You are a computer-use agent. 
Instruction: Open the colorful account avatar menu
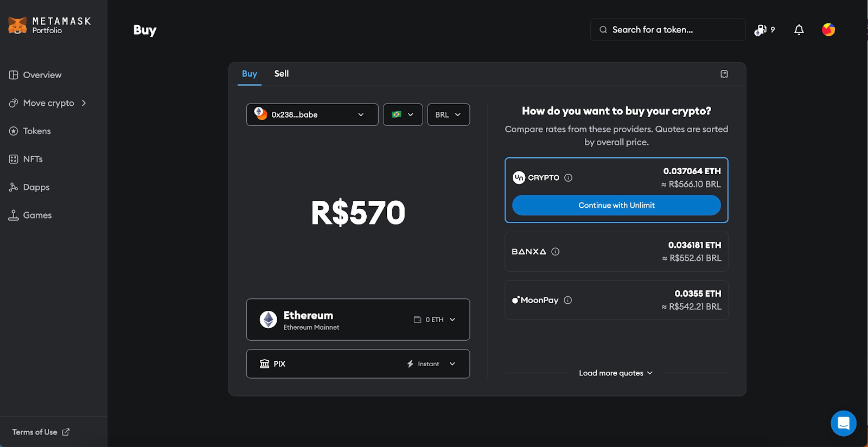[827, 30]
